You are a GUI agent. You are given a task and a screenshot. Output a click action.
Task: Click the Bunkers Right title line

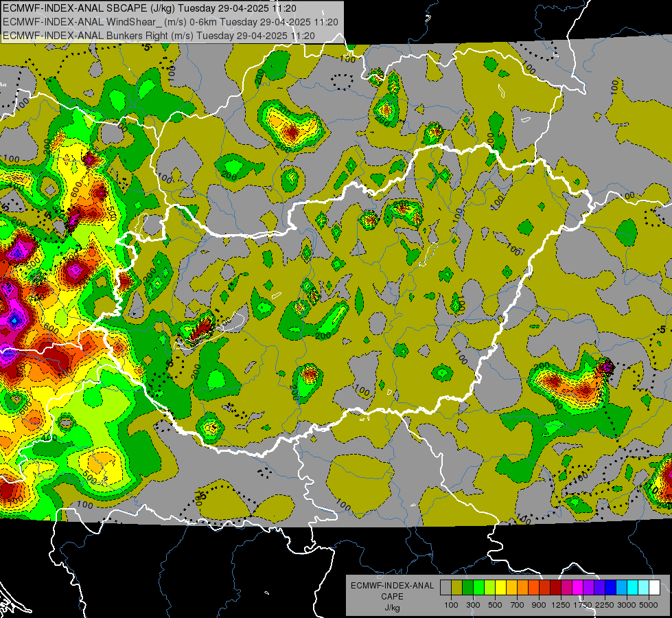(159, 36)
